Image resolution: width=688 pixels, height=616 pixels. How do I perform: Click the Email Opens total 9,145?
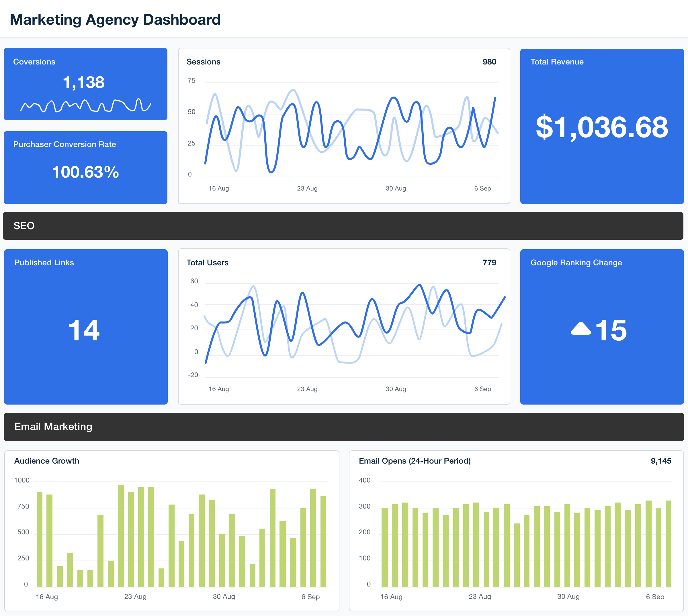(660, 461)
